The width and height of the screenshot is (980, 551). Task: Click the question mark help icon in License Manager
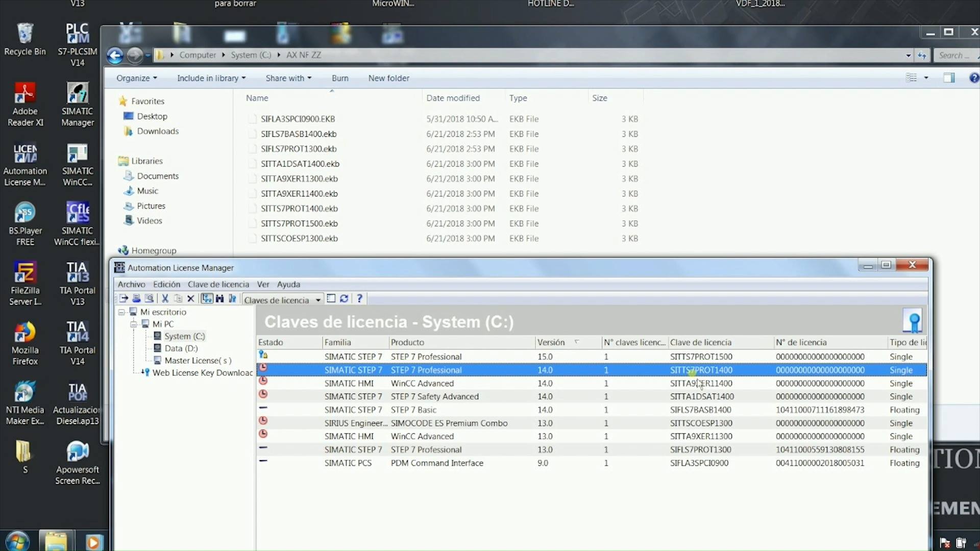pos(359,299)
